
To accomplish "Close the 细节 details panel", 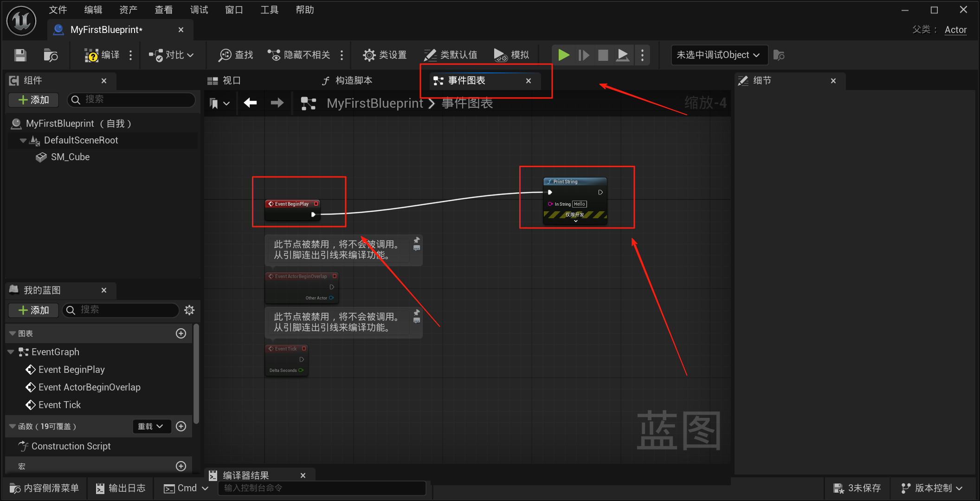I will pos(833,81).
